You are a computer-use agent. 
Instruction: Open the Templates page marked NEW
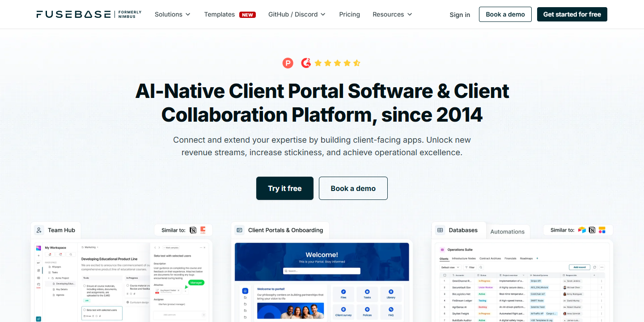tap(230, 14)
